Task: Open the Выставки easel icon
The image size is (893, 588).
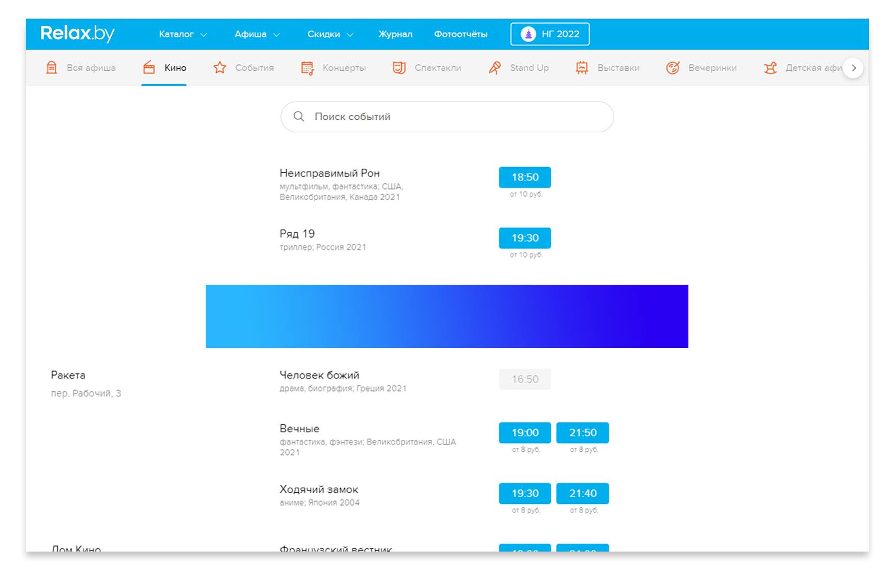Action: (582, 68)
